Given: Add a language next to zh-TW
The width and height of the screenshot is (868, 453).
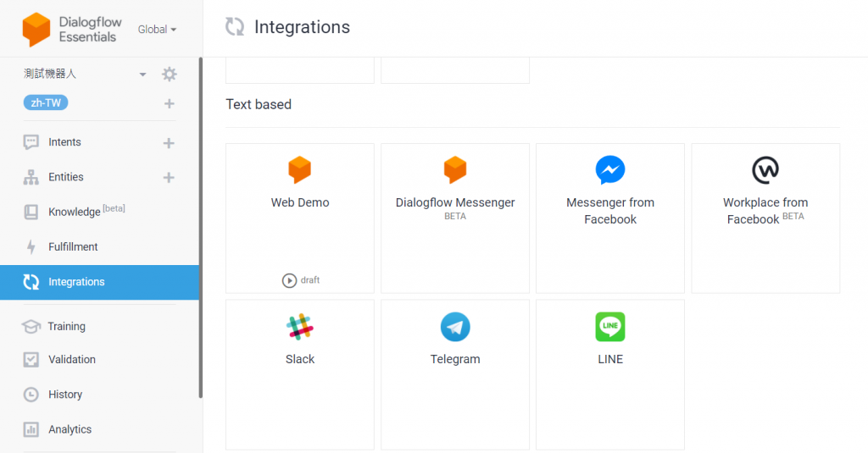Looking at the screenshot, I should (170, 103).
